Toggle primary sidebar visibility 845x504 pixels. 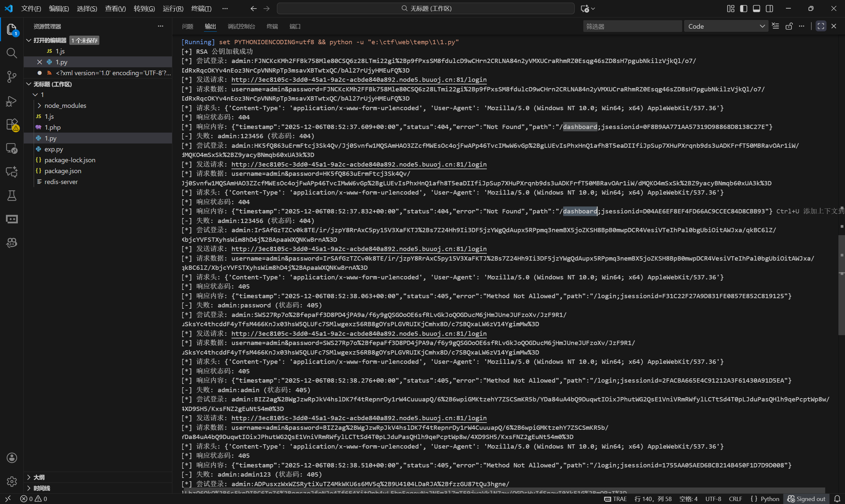click(743, 9)
